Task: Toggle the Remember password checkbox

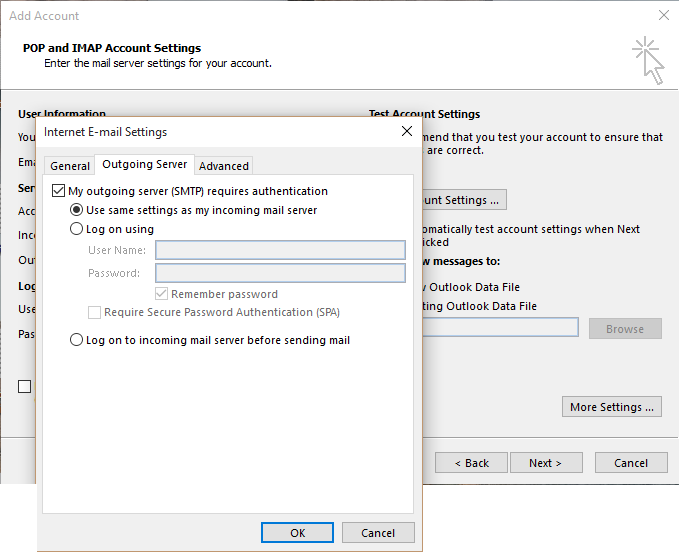Action: tap(162, 294)
